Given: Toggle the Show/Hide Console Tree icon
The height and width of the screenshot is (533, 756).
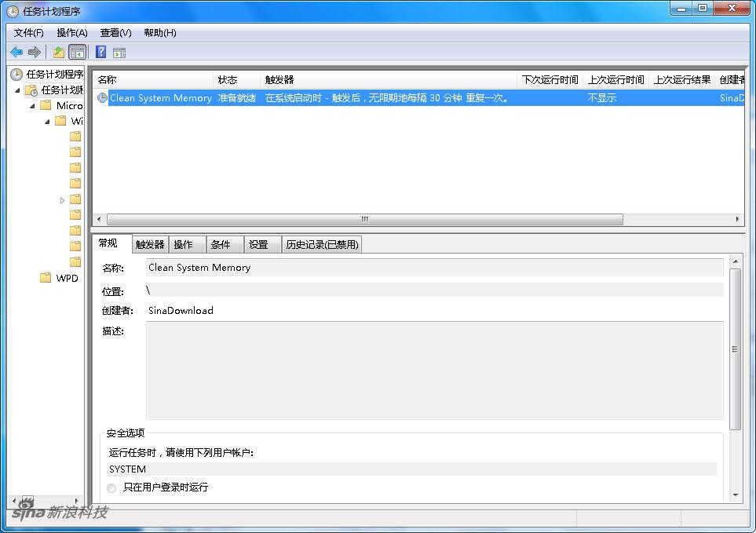Looking at the screenshot, I should (x=77, y=53).
